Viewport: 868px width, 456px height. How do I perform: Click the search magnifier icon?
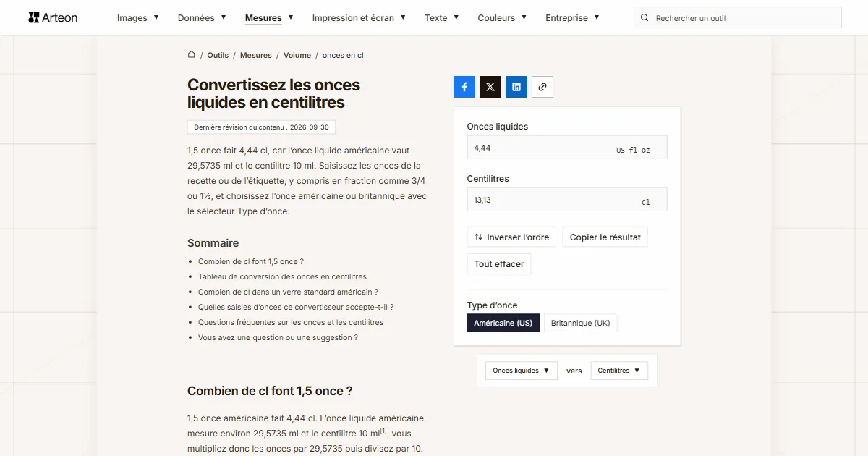645,18
